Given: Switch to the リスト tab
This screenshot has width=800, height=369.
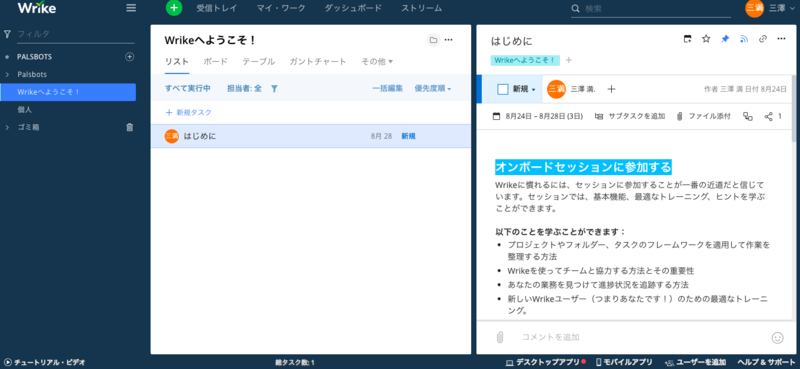Looking at the screenshot, I should pos(177,62).
